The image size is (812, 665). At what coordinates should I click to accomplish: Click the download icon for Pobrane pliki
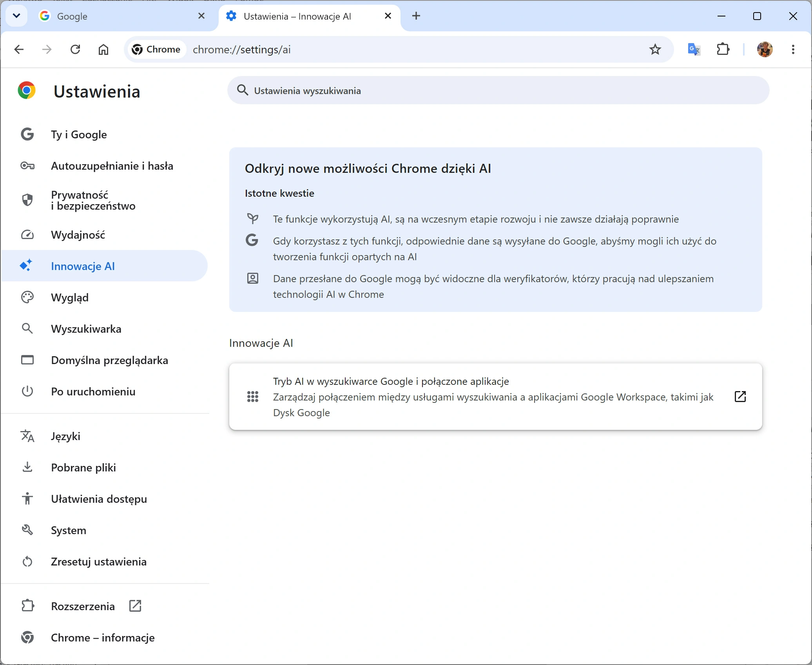point(27,467)
